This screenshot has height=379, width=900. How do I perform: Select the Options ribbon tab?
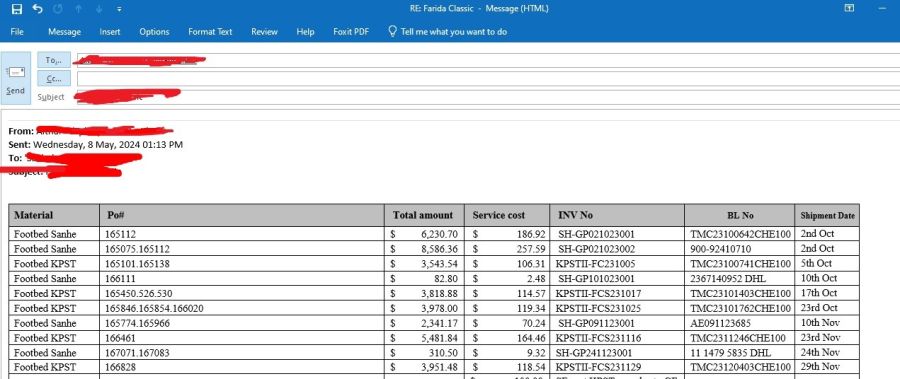154,32
